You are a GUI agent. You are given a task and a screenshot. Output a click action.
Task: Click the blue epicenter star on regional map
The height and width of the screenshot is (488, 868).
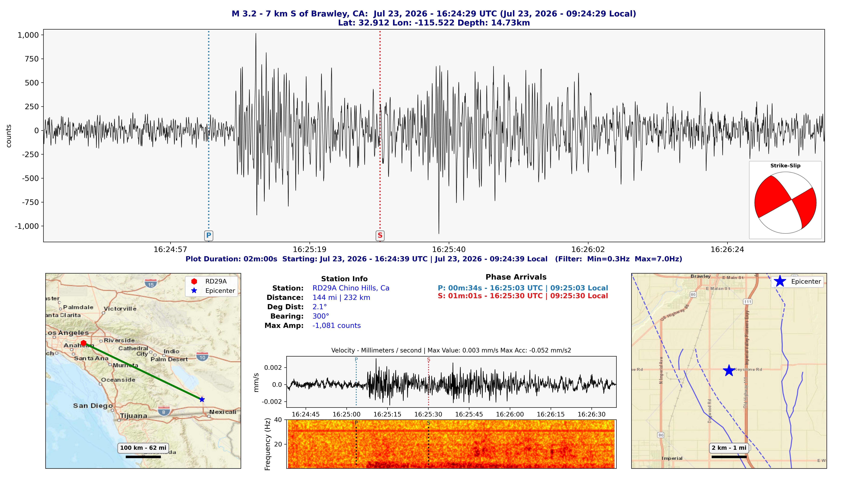pos(202,399)
